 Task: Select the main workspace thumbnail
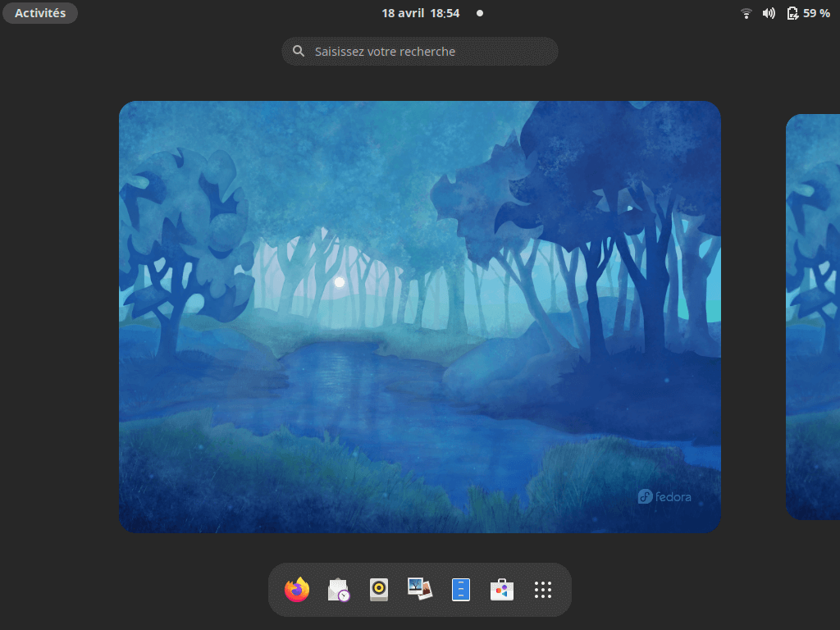click(x=420, y=317)
